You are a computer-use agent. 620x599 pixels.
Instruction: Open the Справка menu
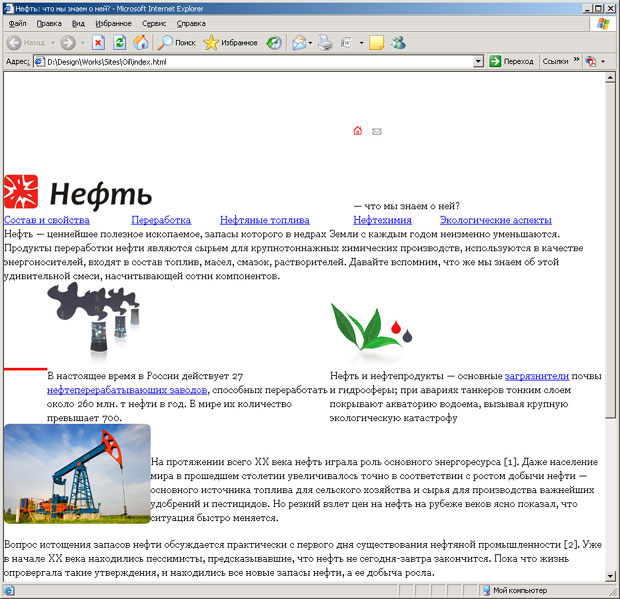191,24
